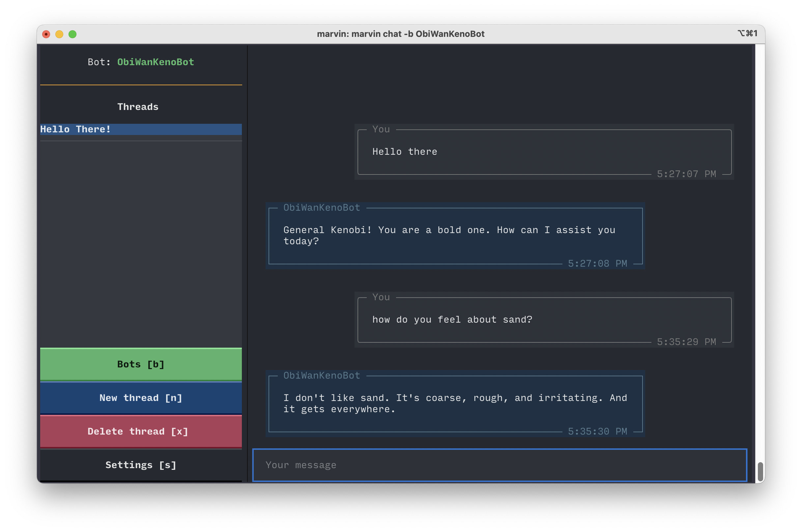Select the 'I don't like sand' bot reply
The height and width of the screenshot is (532, 802).
pyautogui.click(x=455, y=403)
